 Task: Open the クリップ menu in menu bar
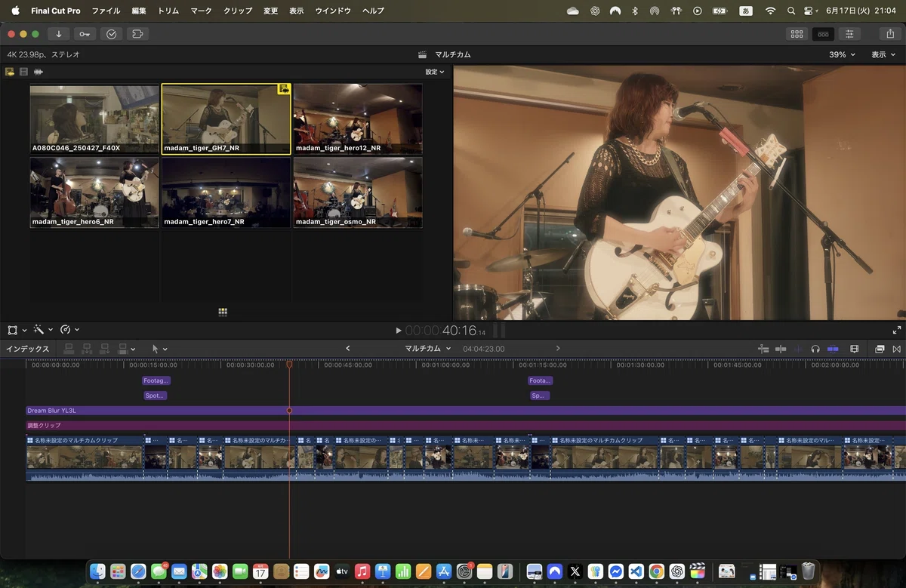point(238,11)
